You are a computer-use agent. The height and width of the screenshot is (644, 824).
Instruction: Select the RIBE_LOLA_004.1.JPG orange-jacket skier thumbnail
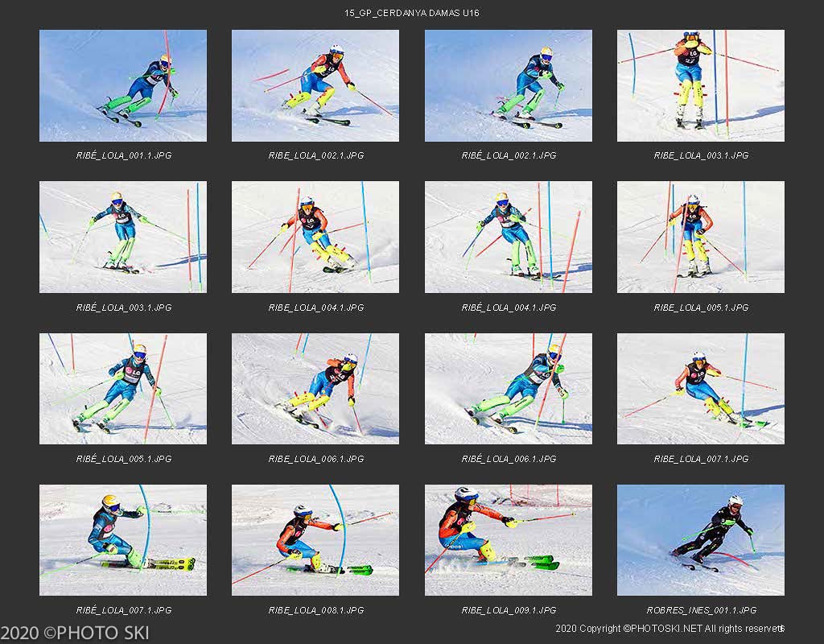pyautogui.click(x=315, y=237)
